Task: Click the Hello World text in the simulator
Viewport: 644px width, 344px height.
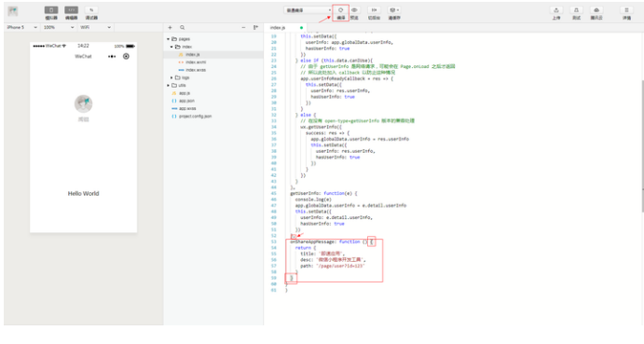Action: tap(83, 194)
